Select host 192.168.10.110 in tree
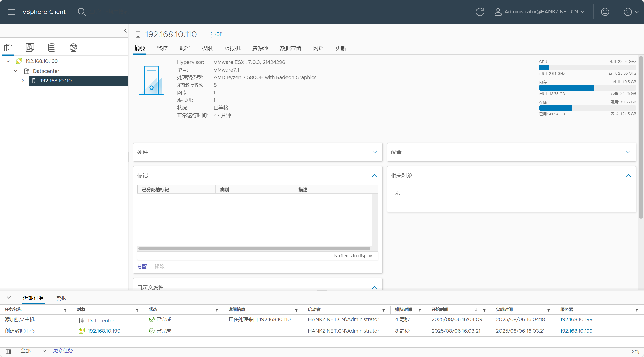The image size is (644, 357). [x=79, y=81]
